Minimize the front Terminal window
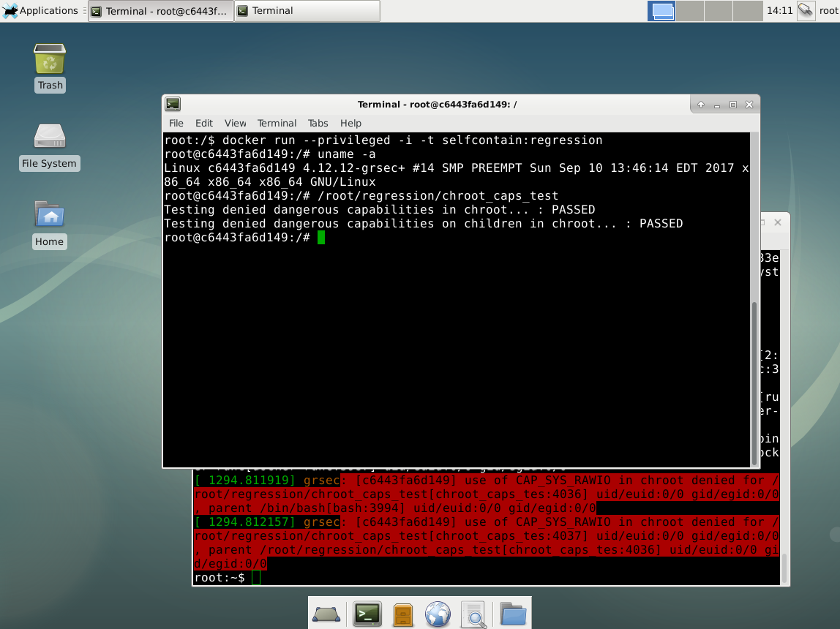The width and height of the screenshot is (840, 629). click(x=717, y=105)
